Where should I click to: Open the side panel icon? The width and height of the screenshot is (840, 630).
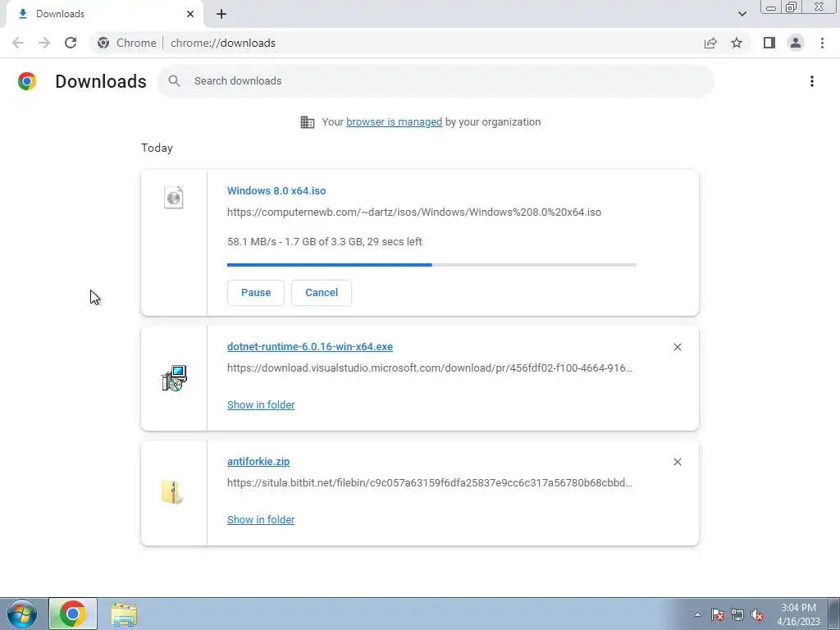769,43
